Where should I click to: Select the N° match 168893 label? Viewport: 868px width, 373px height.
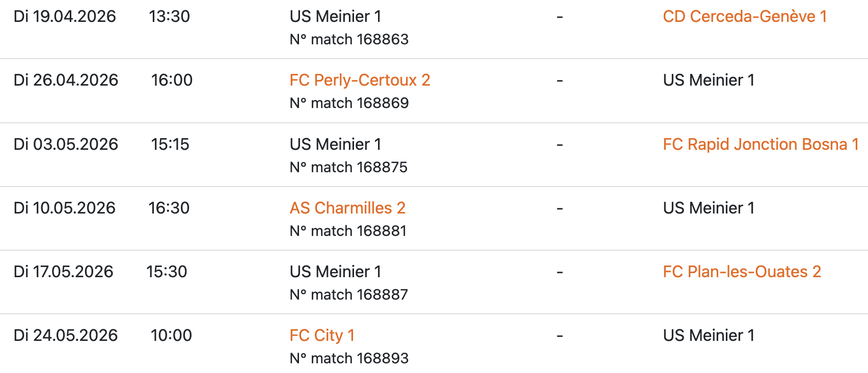[349, 358]
